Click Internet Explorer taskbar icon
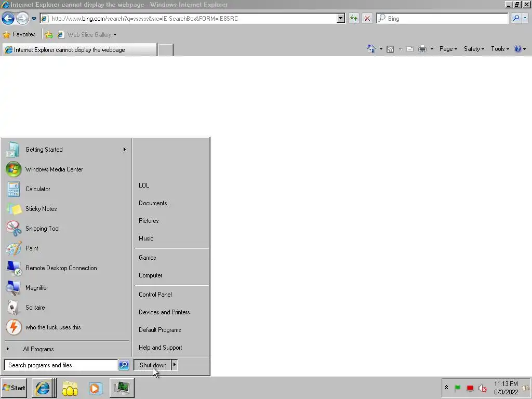532x399 pixels. pyautogui.click(x=43, y=388)
